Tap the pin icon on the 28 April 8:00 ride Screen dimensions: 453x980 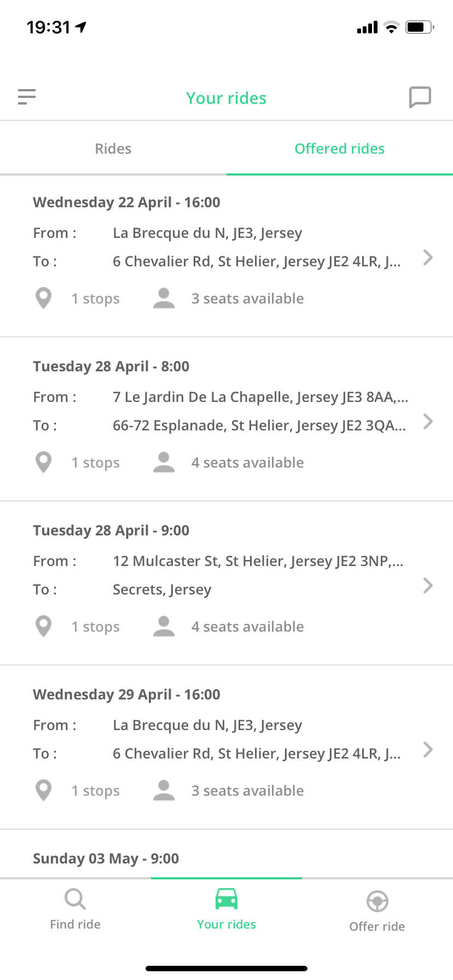coord(43,463)
